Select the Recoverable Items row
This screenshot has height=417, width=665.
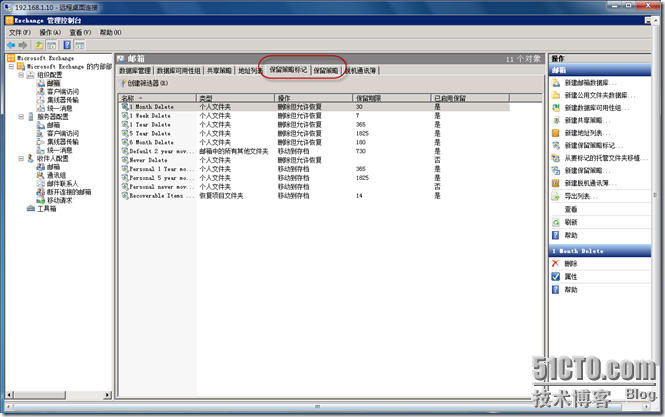coord(314,196)
